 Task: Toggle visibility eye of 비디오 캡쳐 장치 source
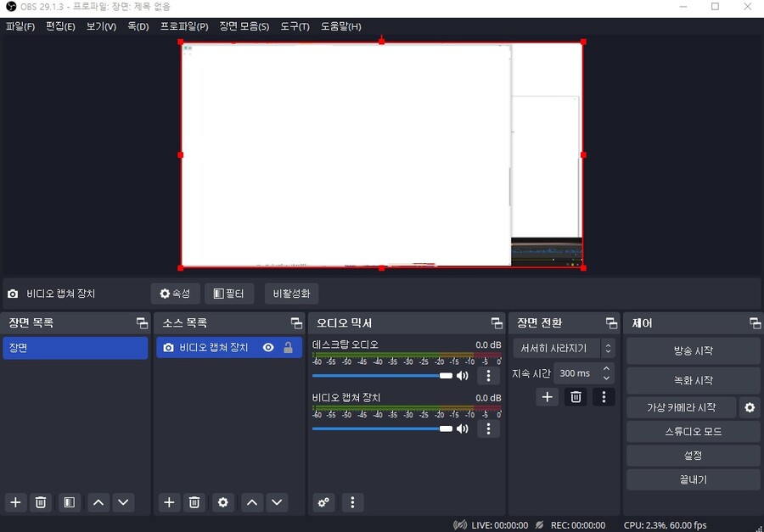pyautogui.click(x=268, y=347)
